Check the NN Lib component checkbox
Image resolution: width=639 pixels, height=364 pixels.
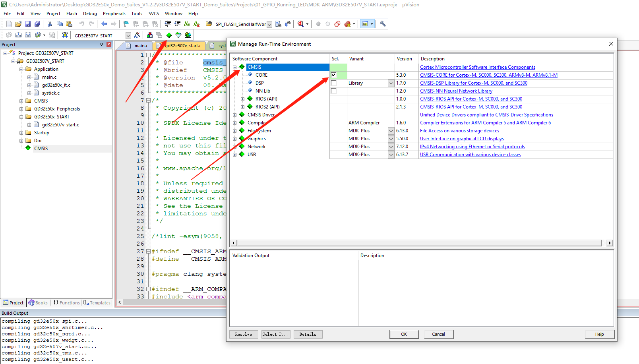coord(333,91)
